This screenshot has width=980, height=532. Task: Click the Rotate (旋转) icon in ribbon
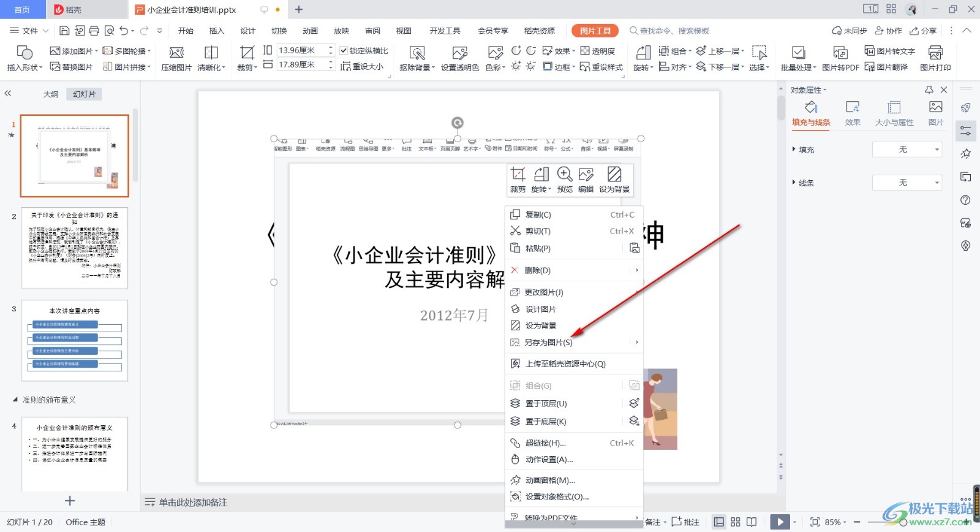643,53
